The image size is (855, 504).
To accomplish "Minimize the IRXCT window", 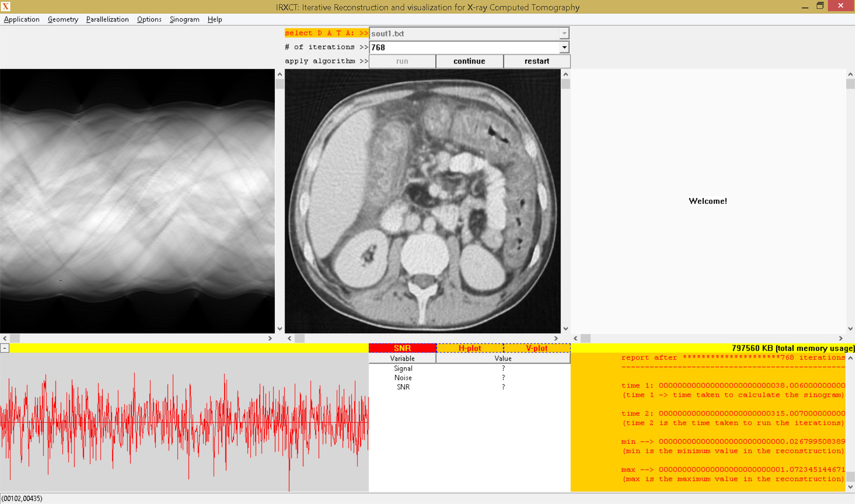I will click(805, 6).
